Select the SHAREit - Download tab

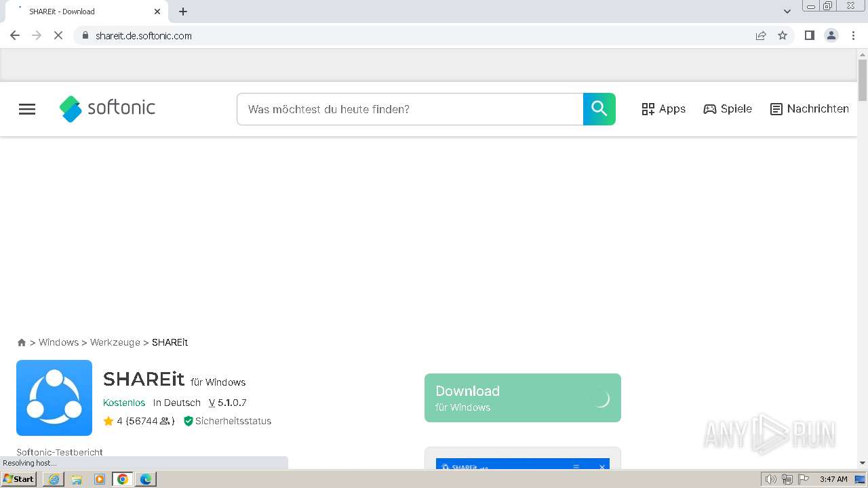pyautogui.click(x=87, y=12)
